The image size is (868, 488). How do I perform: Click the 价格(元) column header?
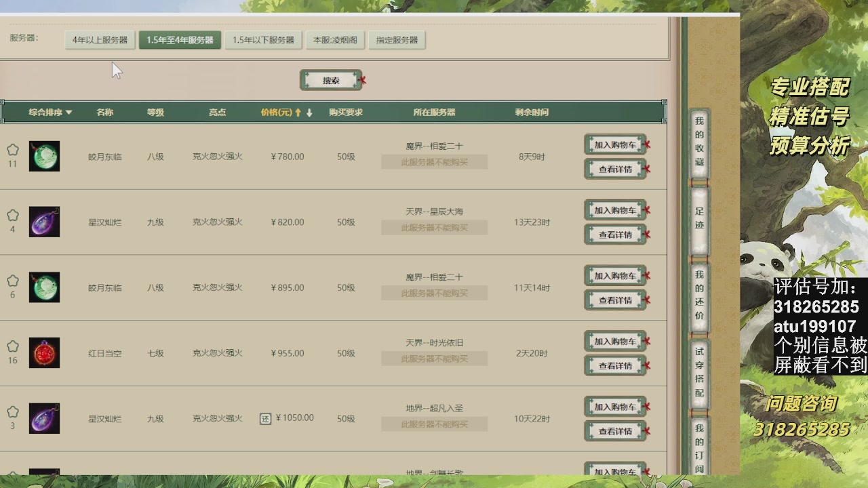[277, 113]
